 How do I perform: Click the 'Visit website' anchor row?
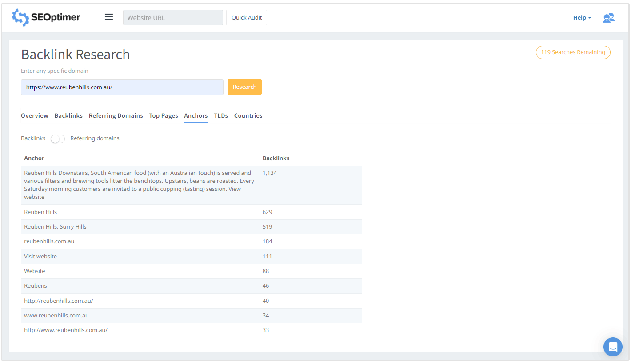point(40,257)
